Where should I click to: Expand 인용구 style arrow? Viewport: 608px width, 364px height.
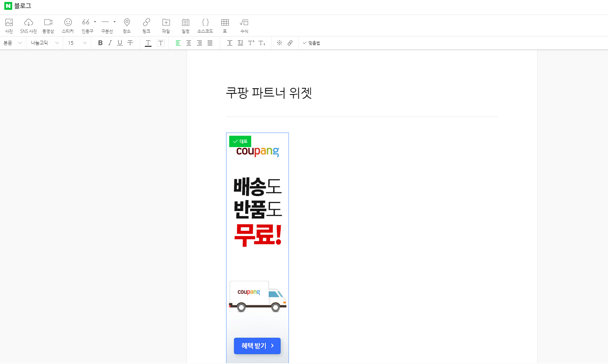95,22
